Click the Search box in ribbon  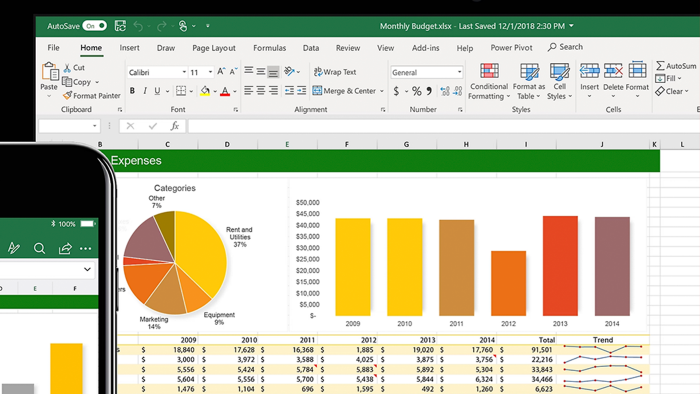pos(565,47)
